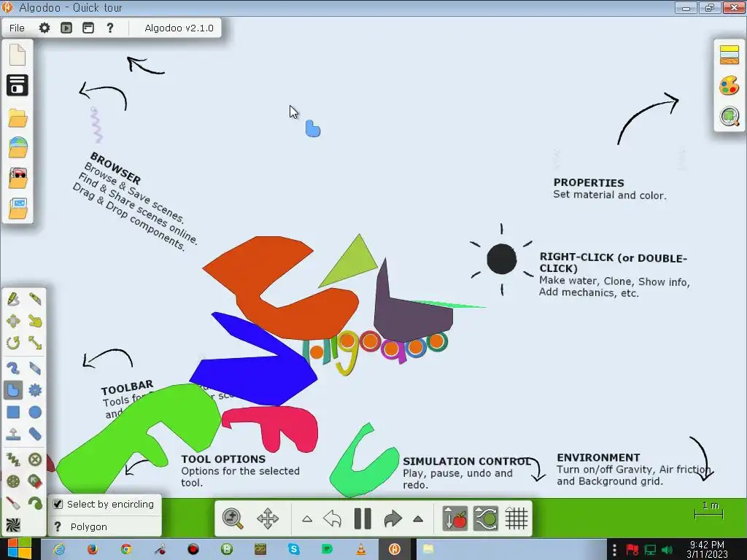Select the Sketch tool
This screenshot has height=560, width=747.
click(x=13, y=299)
